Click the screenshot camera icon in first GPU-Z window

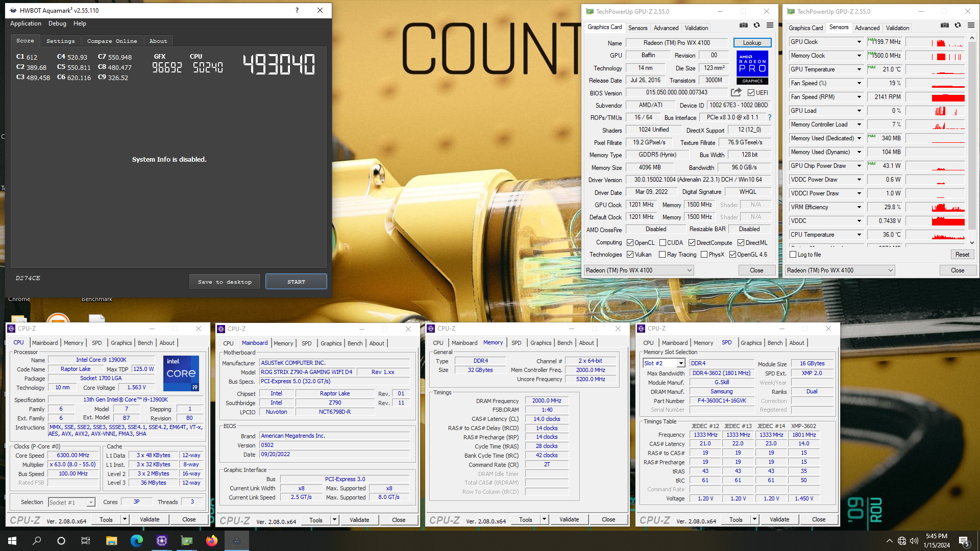(744, 25)
